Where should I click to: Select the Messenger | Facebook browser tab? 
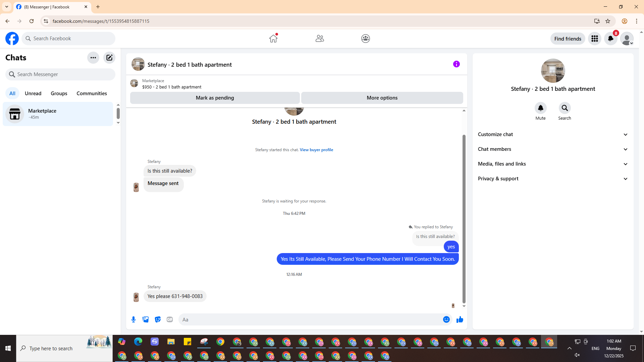tap(52, 7)
